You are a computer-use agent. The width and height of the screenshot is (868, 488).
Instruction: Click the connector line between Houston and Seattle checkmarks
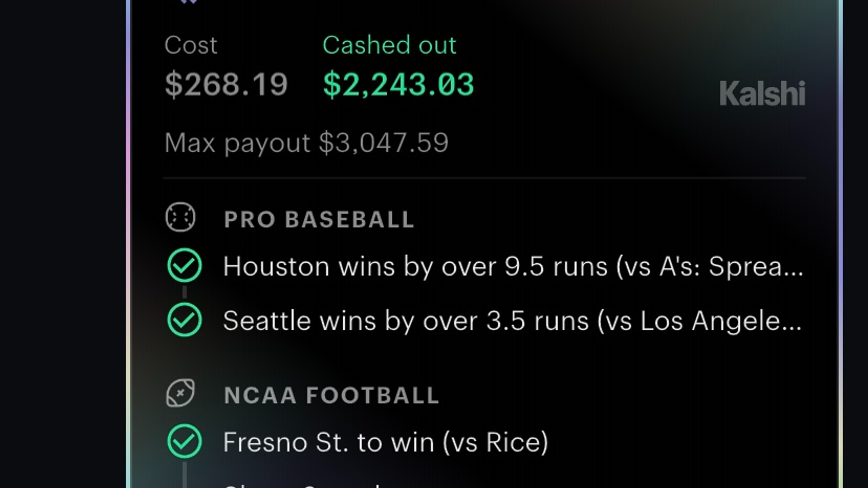coord(185,292)
